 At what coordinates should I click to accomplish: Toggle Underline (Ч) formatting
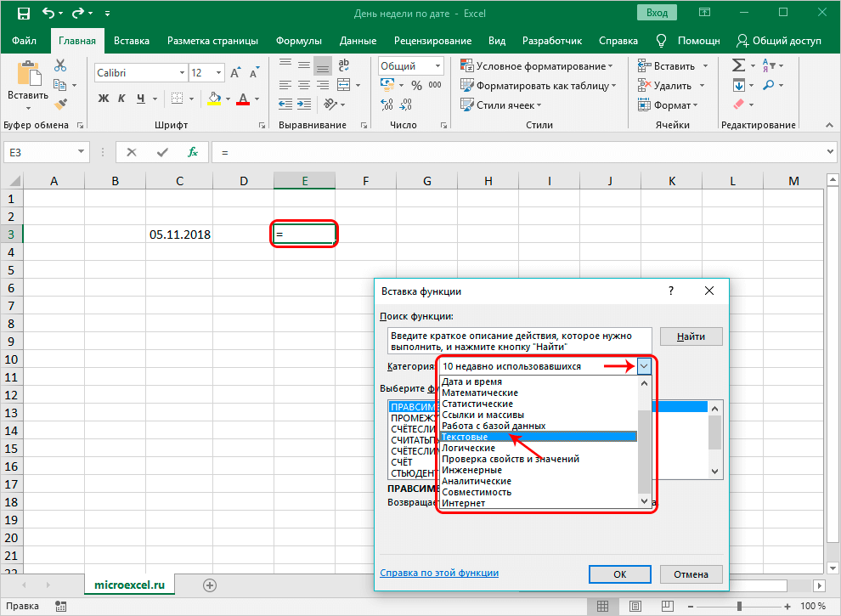140,99
